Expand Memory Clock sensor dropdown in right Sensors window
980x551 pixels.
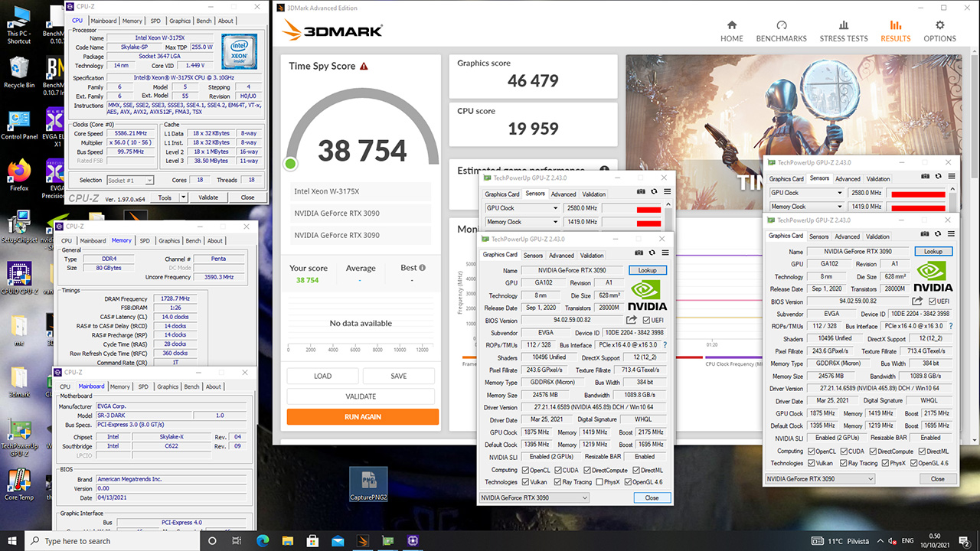(840, 207)
